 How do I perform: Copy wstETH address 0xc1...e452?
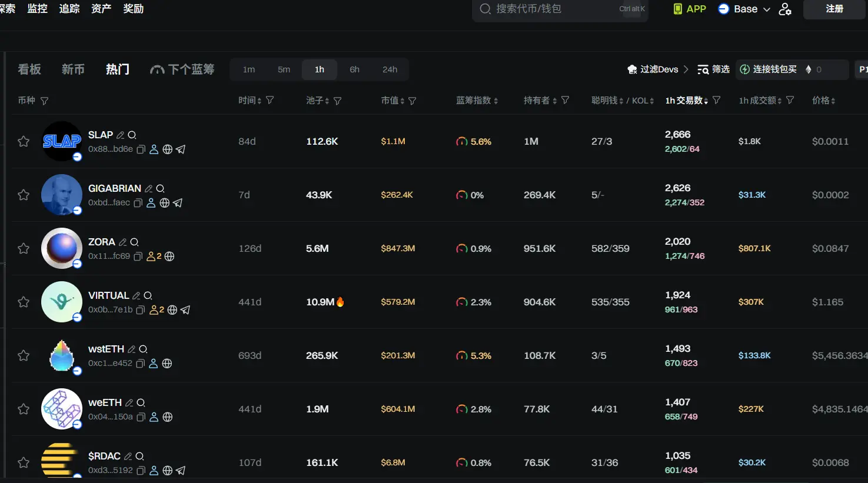coord(140,364)
